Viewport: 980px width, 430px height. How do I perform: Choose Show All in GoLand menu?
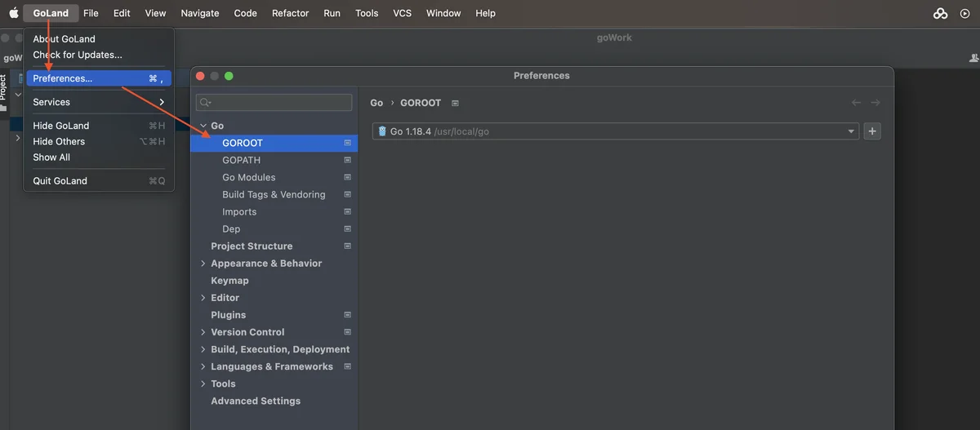click(99, 157)
